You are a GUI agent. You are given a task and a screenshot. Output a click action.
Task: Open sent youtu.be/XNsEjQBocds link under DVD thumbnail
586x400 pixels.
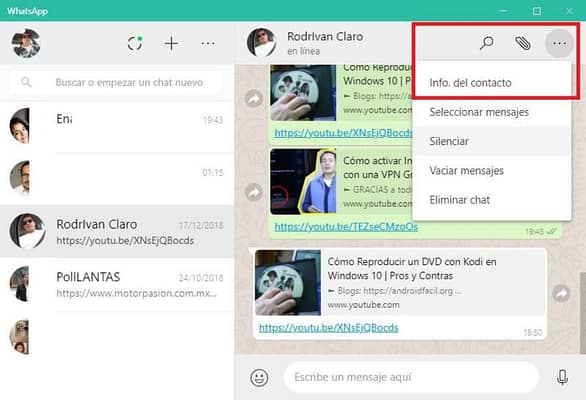coord(343,133)
